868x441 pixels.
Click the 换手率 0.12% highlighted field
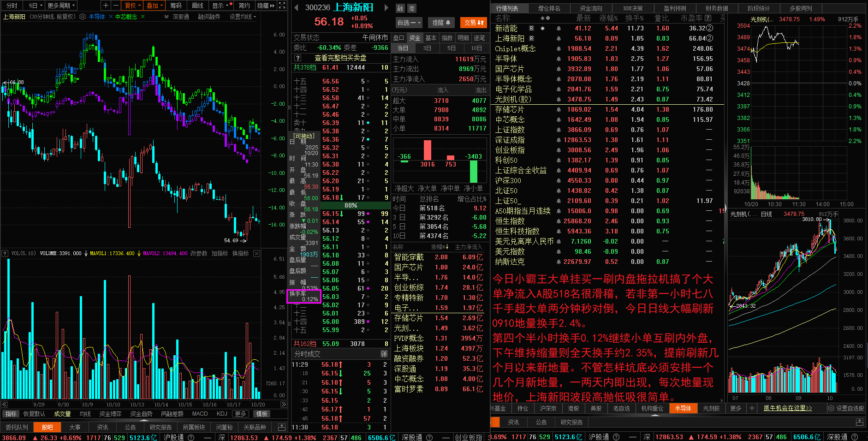(303, 296)
